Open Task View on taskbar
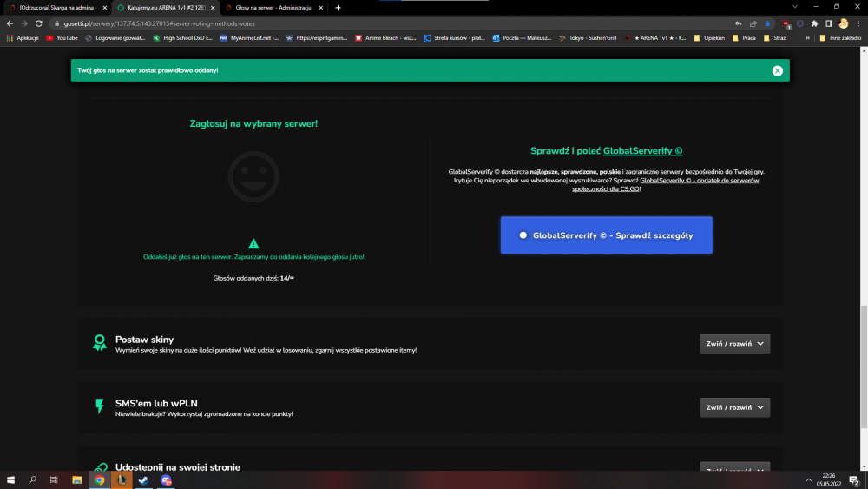The width and height of the screenshot is (868, 489). [54, 480]
